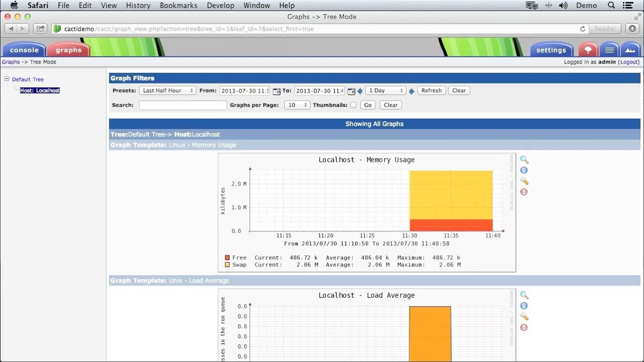Image resolution: width=644 pixels, height=362 pixels.
Task: Zoom the Memory Usage graph with magnifier
Action: 524,159
